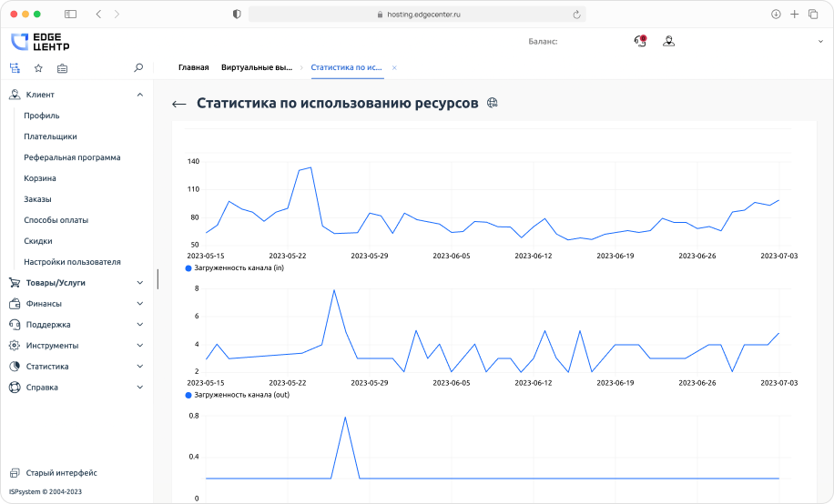Close the Статистика по ис... tab

[394, 67]
